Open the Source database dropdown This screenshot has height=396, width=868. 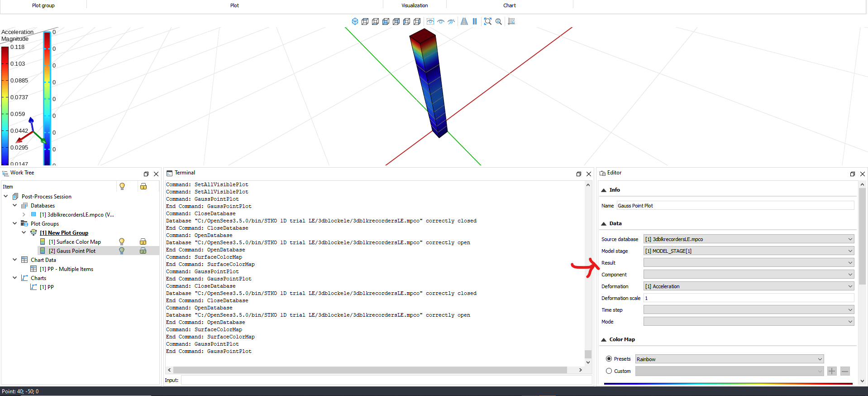[x=749, y=239]
